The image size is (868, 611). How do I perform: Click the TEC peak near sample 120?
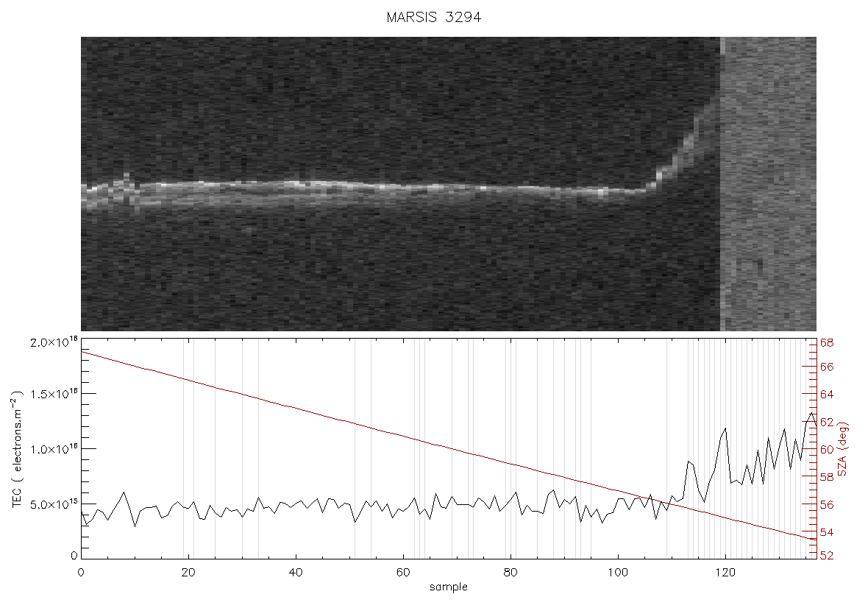click(725, 428)
